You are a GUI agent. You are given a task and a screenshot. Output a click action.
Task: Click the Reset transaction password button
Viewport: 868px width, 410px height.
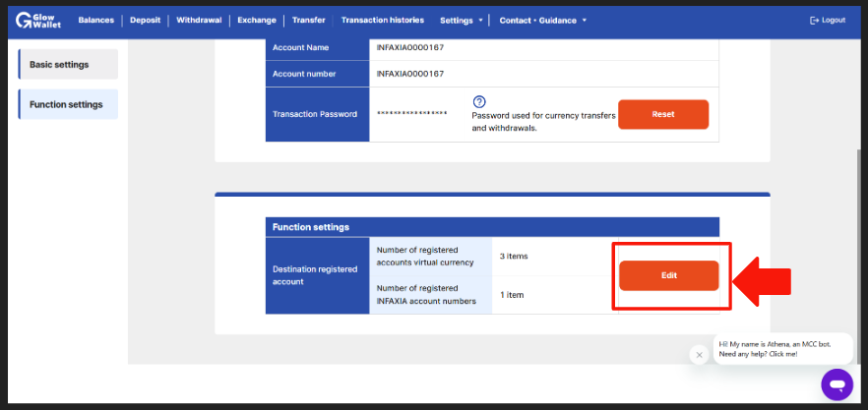pos(663,114)
